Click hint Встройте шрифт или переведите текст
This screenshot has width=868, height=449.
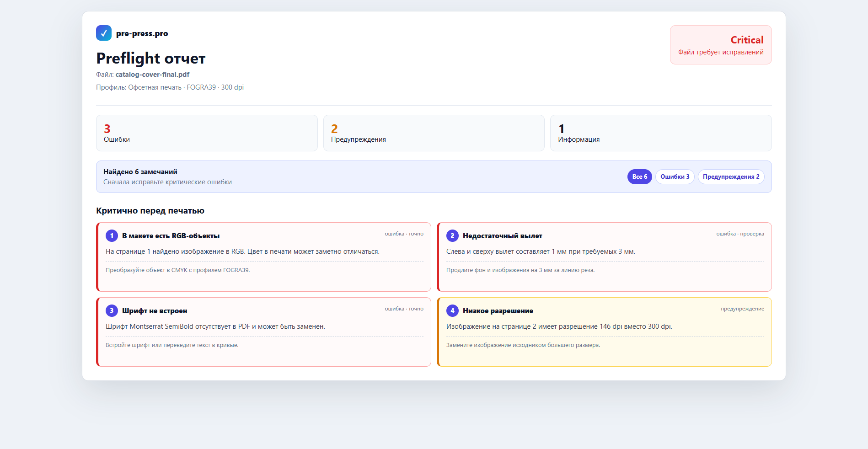coord(172,345)
